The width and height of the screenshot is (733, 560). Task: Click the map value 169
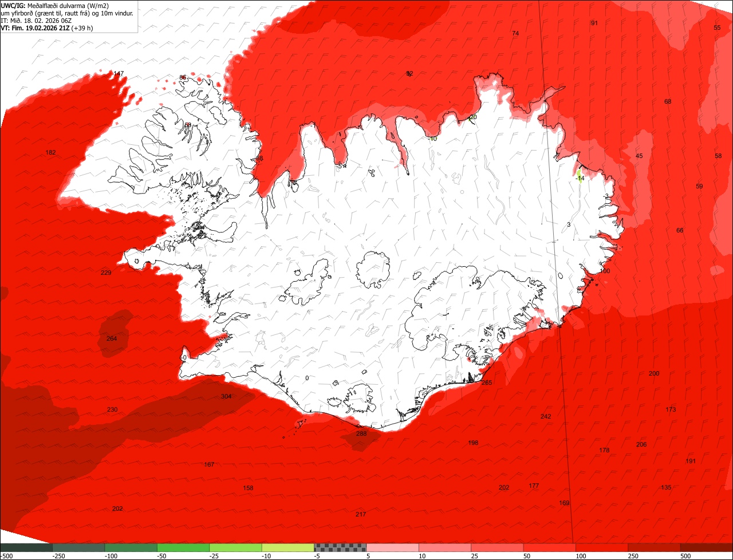(x=564, y=503)
